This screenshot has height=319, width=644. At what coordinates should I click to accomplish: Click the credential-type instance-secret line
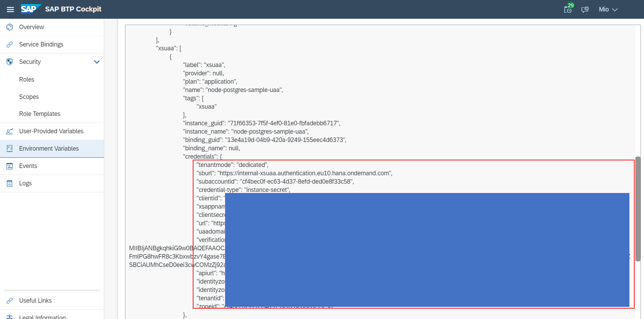243,190
